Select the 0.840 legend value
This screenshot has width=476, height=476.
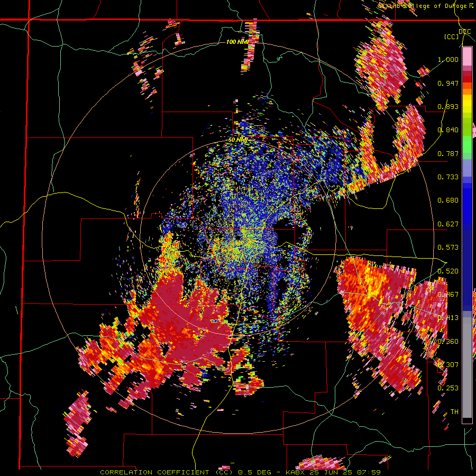coord(448,130)
